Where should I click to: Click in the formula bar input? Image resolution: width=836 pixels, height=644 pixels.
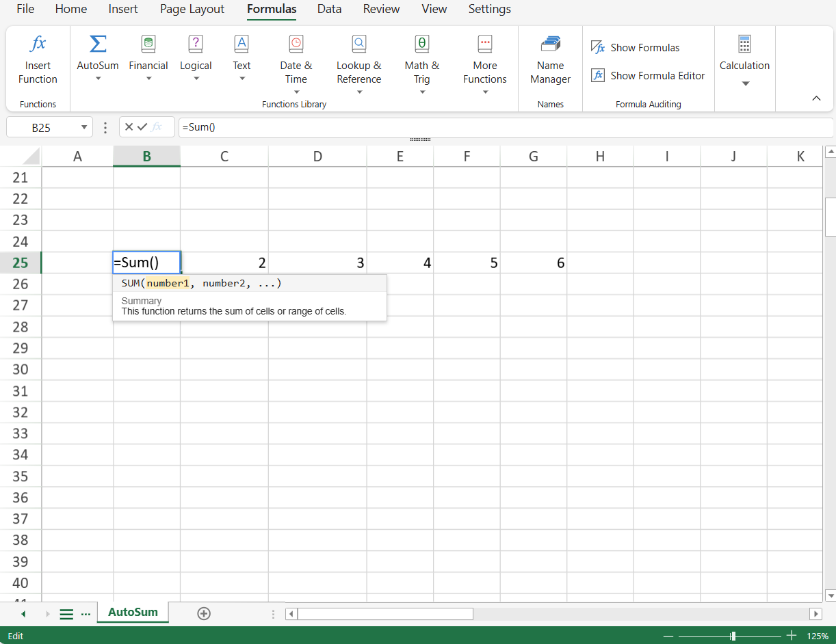click(479, 127)
